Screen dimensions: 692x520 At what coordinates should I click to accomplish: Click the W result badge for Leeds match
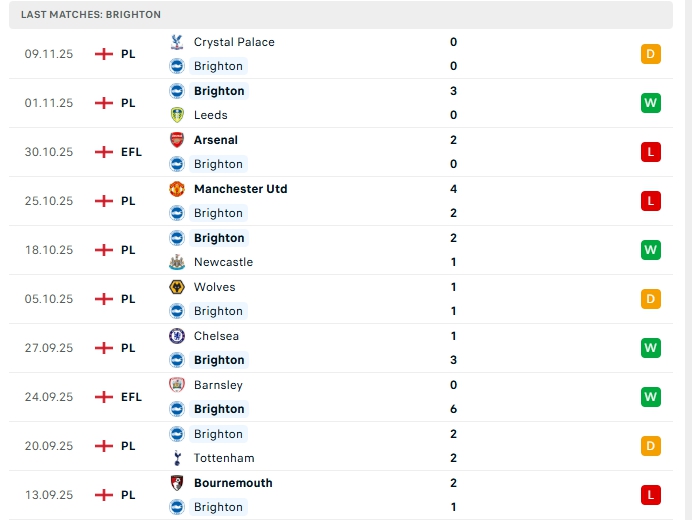[x=651, y=103]
